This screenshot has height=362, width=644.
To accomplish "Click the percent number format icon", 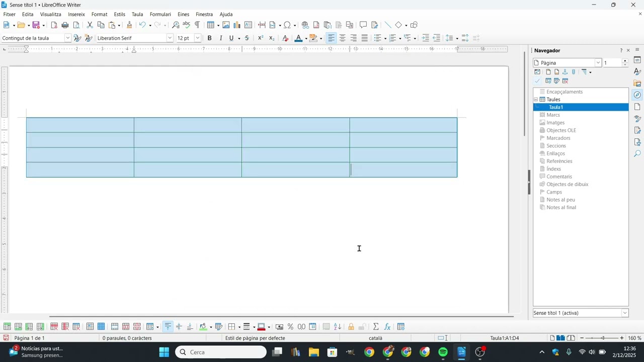I will click(x=290, y=327).
